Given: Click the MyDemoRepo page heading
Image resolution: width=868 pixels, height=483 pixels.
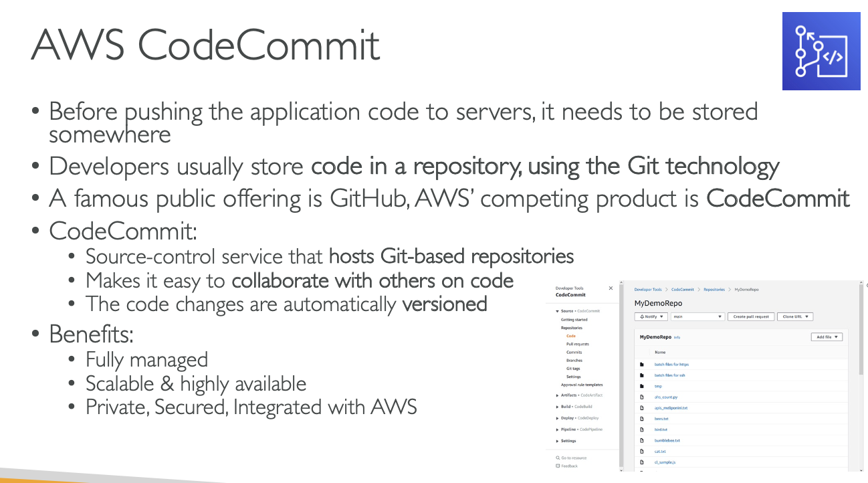Looking at the screenshot, I should tap(658, 303).
